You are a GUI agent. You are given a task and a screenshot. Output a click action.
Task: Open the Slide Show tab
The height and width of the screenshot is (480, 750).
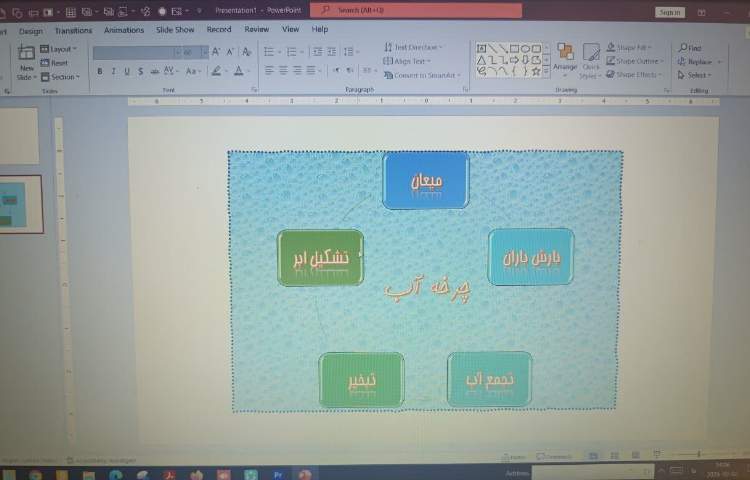pos(175,30)
